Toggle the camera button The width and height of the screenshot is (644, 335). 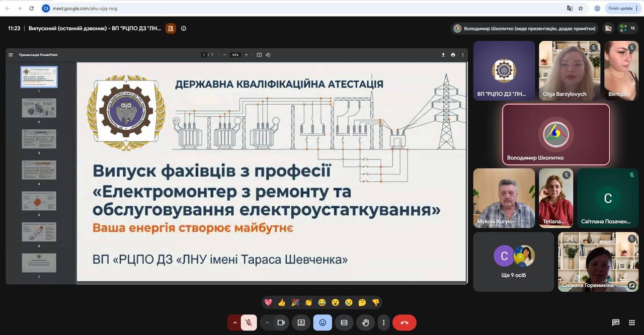click(x=281, y=322)
